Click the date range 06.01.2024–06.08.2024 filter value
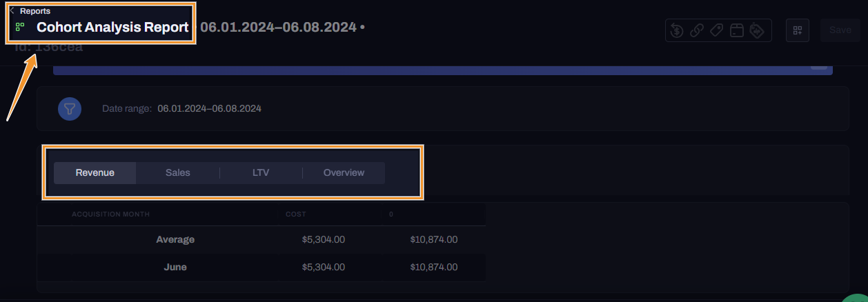The image size is (868, 302). 209,109
